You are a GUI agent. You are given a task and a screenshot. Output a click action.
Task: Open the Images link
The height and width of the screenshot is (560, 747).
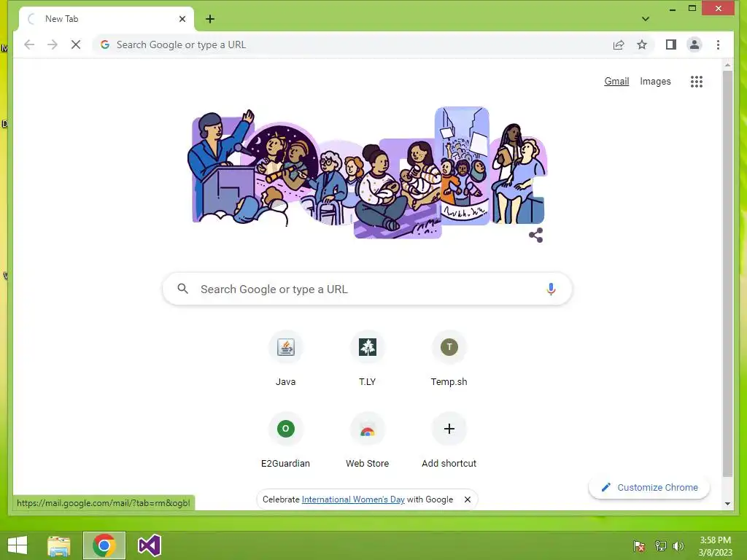coord(655,82)
